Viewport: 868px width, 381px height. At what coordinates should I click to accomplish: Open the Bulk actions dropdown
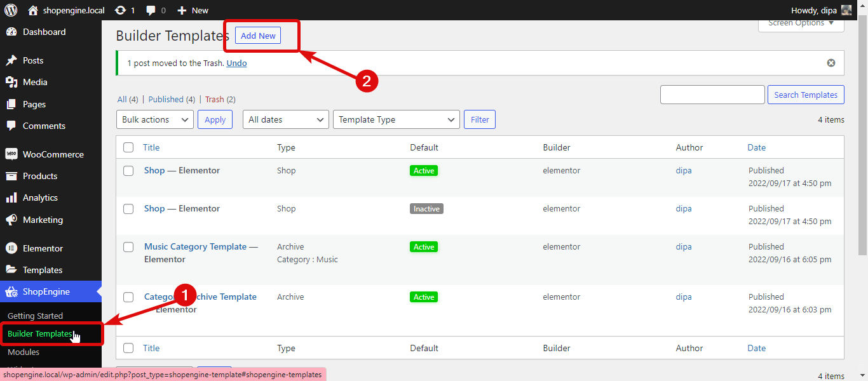point(155,119)
